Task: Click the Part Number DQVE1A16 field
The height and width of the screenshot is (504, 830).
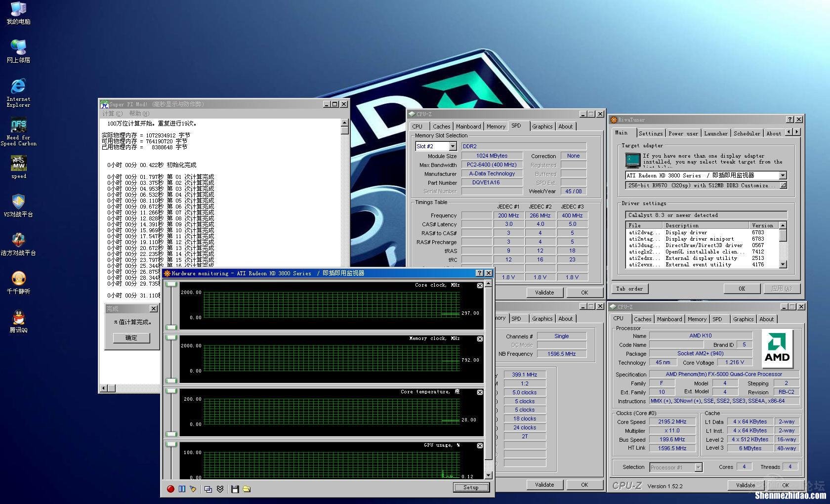Action: coord(492,182)
